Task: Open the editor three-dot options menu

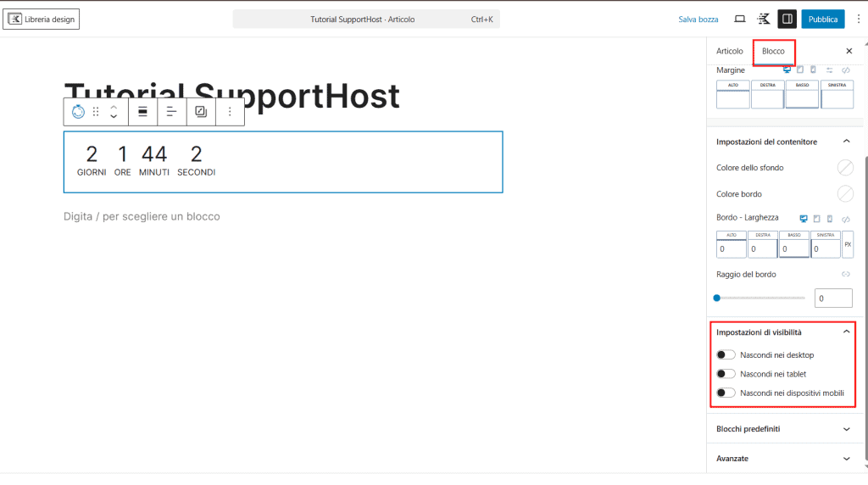Action: tap(859, 19)
